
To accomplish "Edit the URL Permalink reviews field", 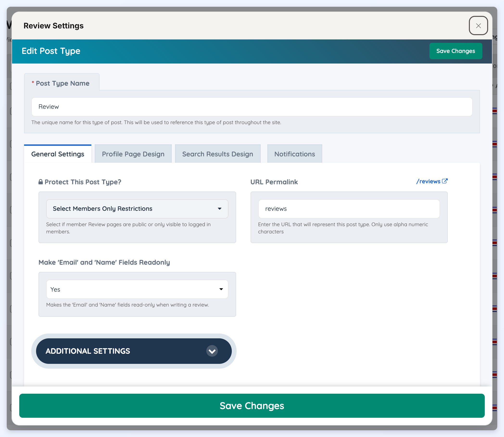I will [349, 209].
